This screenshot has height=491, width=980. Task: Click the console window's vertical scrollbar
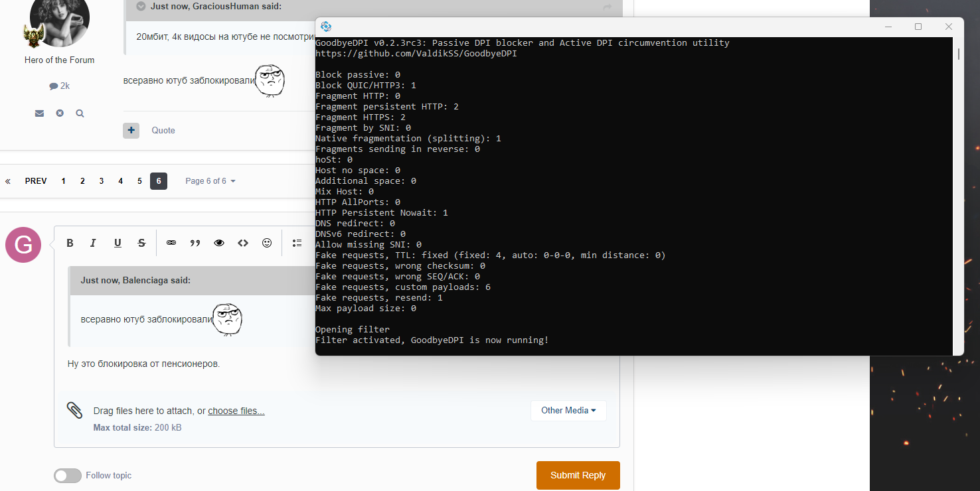[958, 199]
